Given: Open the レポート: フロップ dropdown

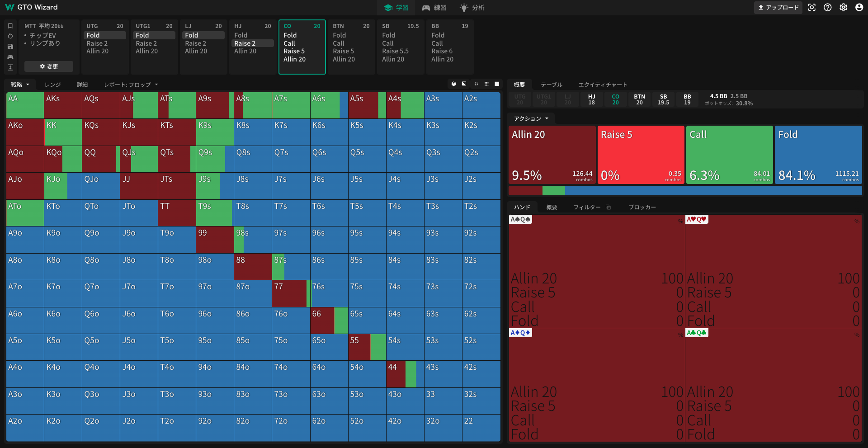Looking at the screenshot, I should pos(131,85).
